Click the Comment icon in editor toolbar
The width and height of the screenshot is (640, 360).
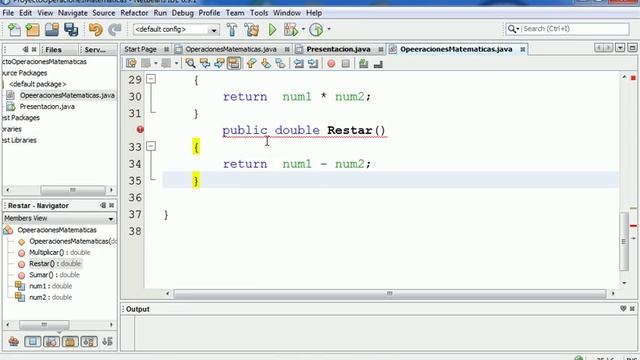(364, 63)
